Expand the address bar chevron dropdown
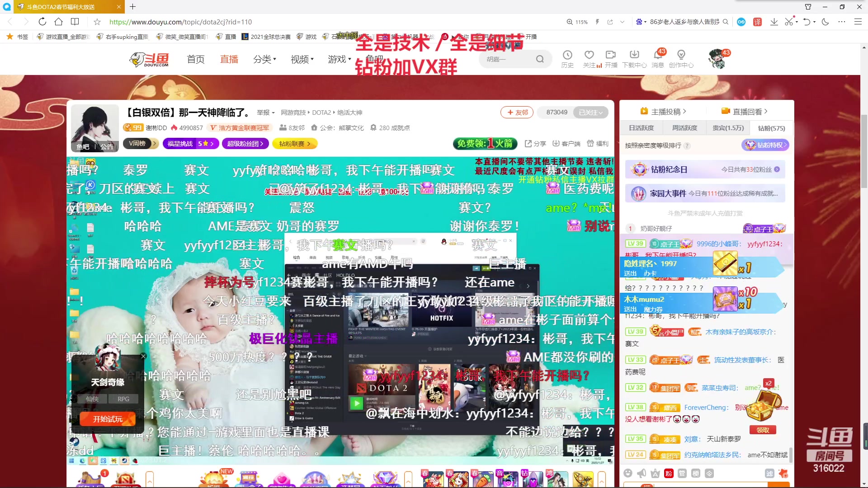 tap(622, 22)
